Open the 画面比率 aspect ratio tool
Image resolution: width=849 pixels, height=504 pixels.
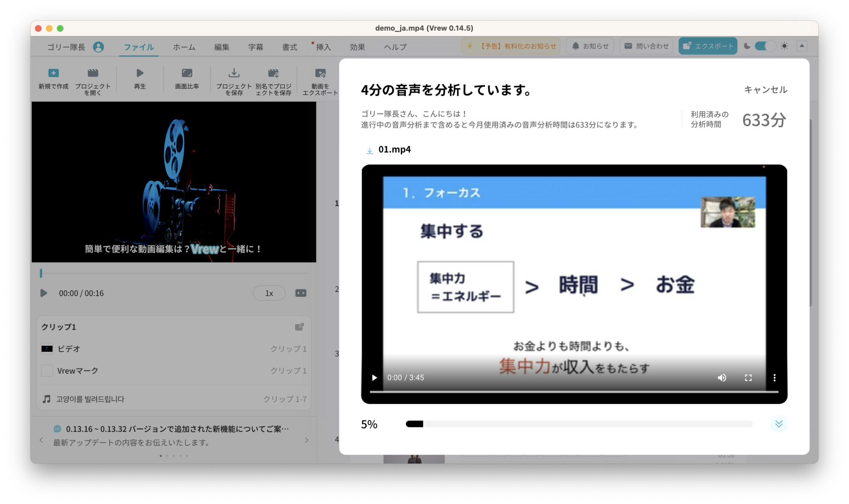187,73
